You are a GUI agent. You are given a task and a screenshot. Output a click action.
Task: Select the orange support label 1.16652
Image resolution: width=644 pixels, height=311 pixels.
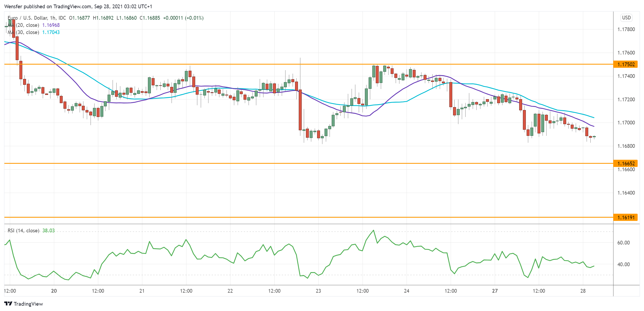(626, 163)
